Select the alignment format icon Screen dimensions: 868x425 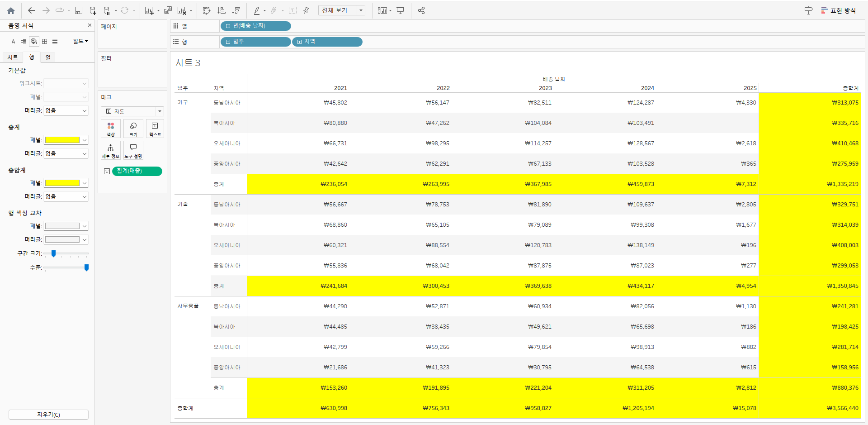[24, 42]
